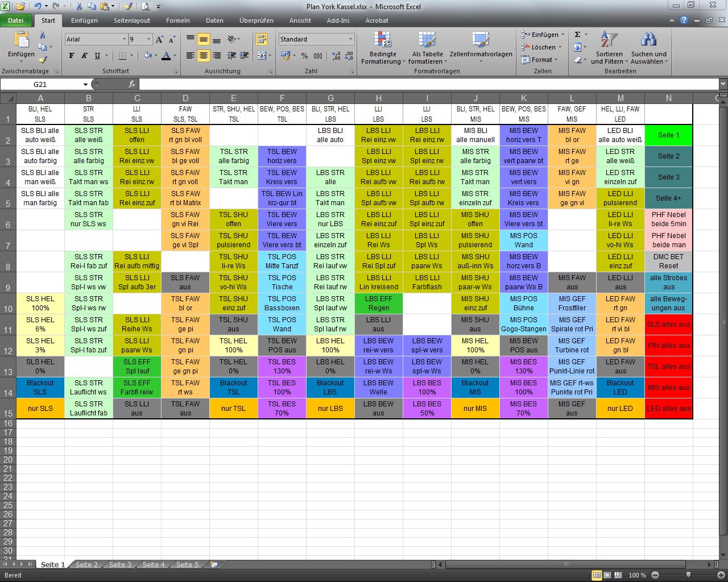The image size is (728, 582).
Task: Open Sortieren und Filtern
Action: coord(609,48)
